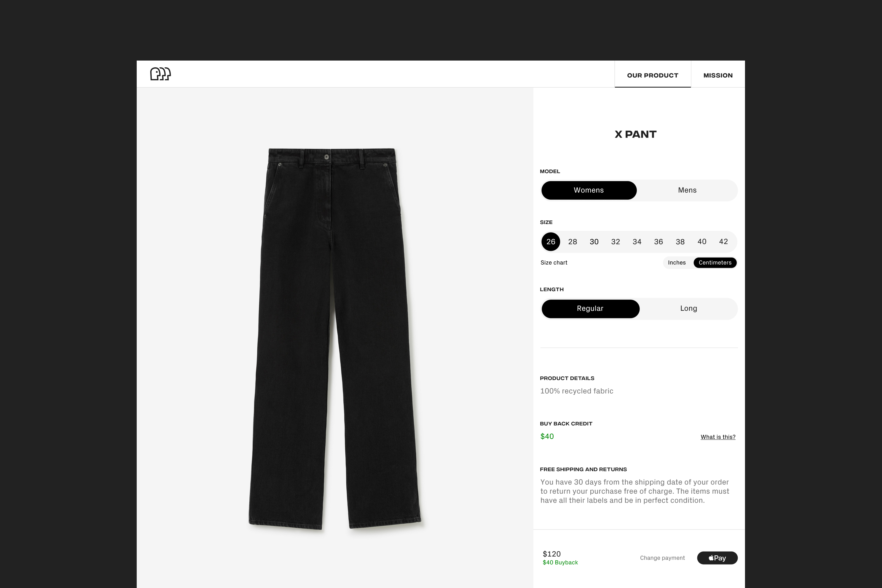Viewport: 882px width, 588px height.
Task: Switch model to Mens
Action: pos(687,190)
